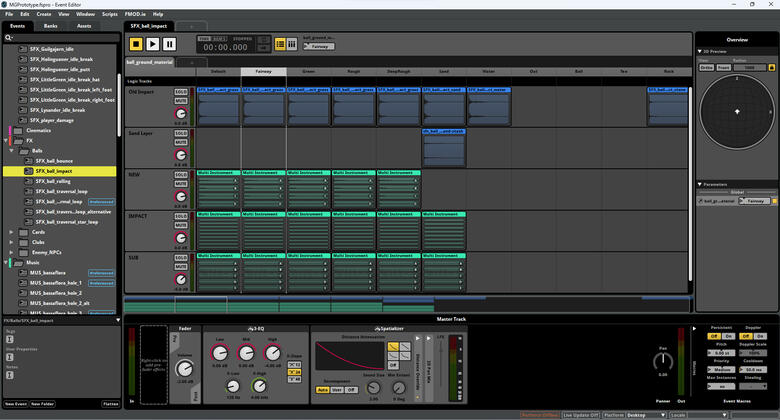780x420 pixels.
Task: Open the Scripts menu
Action: 111,14
